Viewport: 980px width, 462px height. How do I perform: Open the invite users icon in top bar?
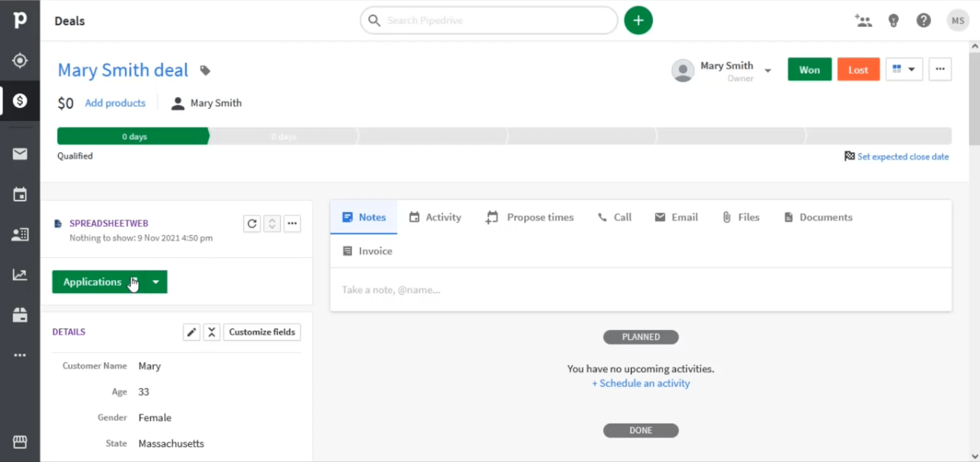(864, 20)
